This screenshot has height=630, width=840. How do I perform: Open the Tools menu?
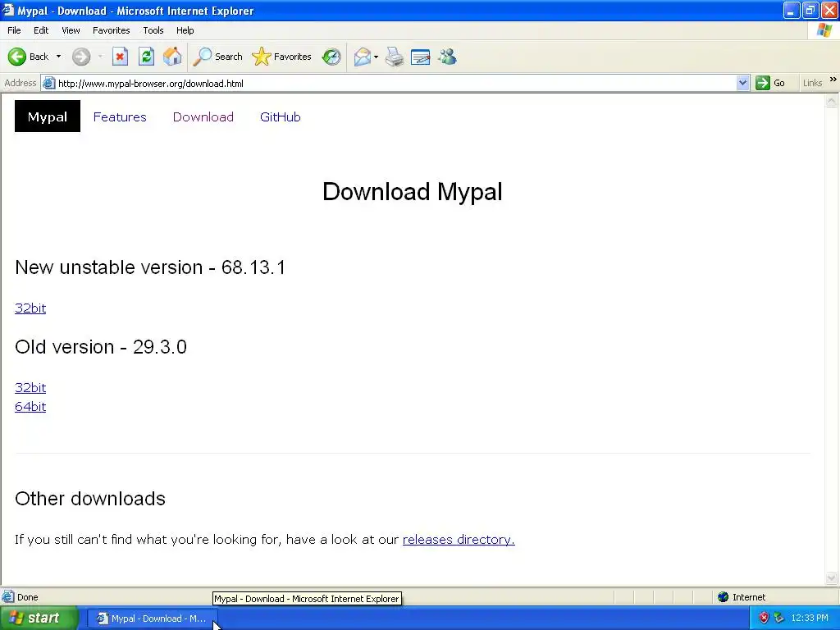click(153, 30)
